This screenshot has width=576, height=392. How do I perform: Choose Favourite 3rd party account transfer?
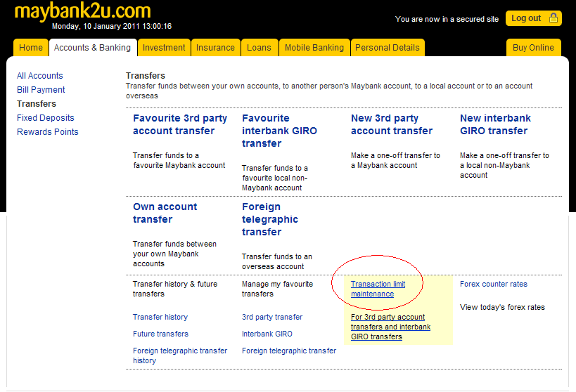click(180, 124)
